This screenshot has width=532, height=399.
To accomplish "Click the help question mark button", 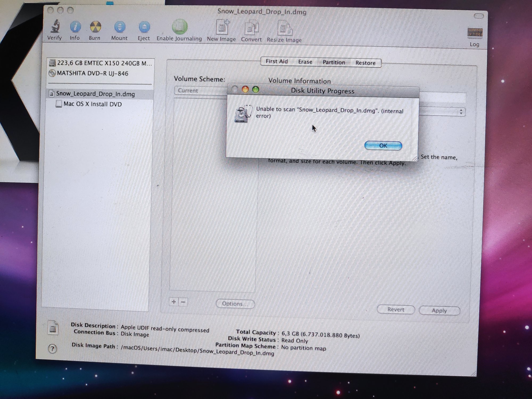I will tap(52, 349).
